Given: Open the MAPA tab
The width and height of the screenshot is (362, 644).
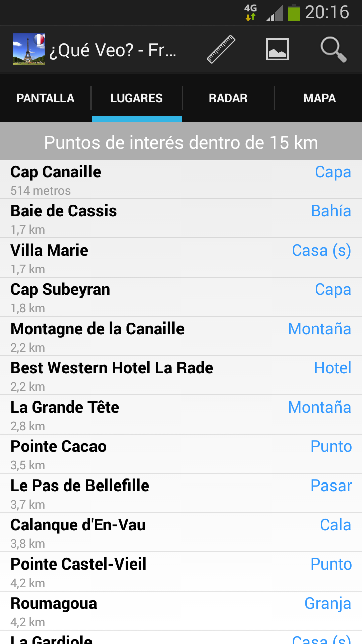Looking at the screenshot, I should tap(320, 98).
